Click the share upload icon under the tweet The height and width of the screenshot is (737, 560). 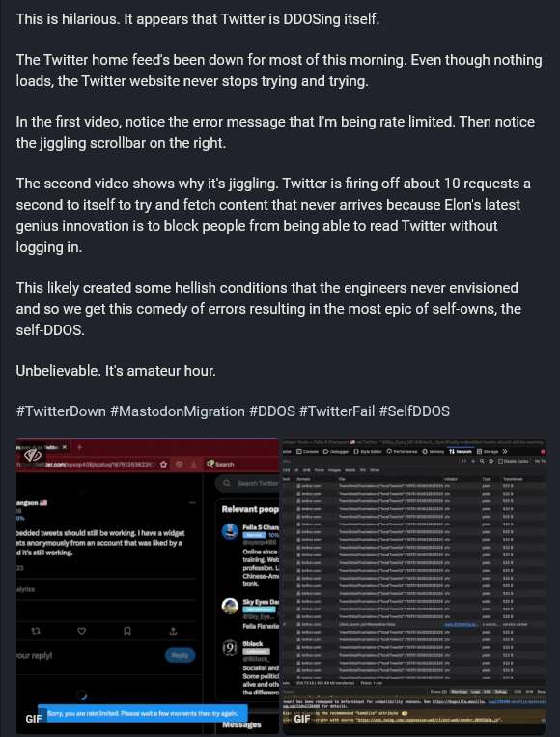(173, 631)
